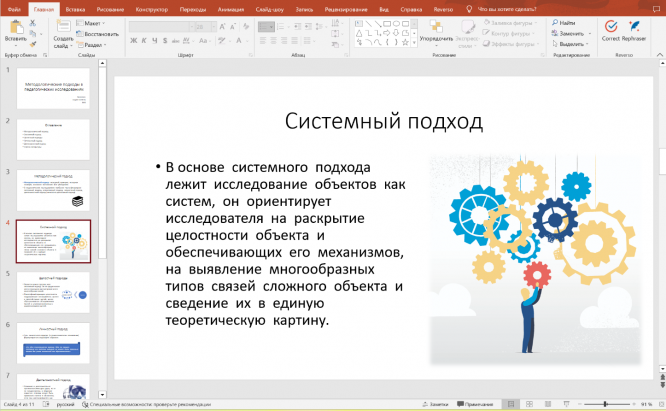The image size is (666, 411).
Task: Expand the Макет (Layout) dropdown
Action: coord(90,22)
